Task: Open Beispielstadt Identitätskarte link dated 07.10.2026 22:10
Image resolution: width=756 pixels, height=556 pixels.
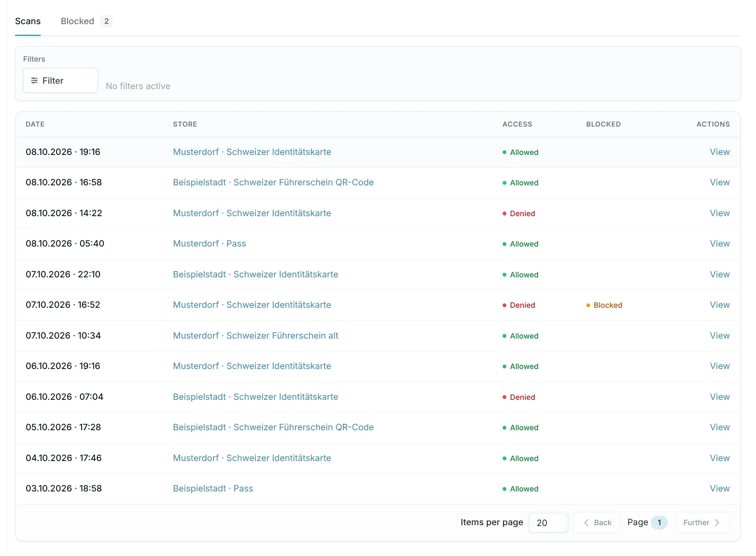Action: [255, 274]
